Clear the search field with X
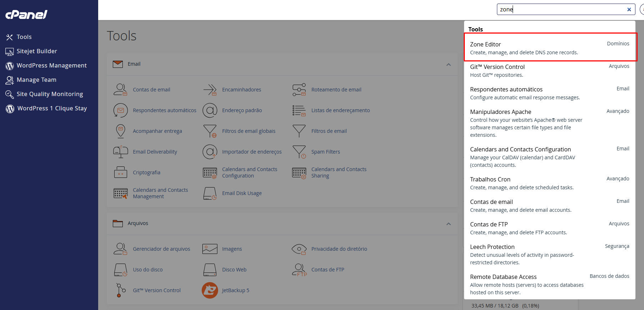The image size is (644, 310). pyautogui.click(x=629, y=10)
